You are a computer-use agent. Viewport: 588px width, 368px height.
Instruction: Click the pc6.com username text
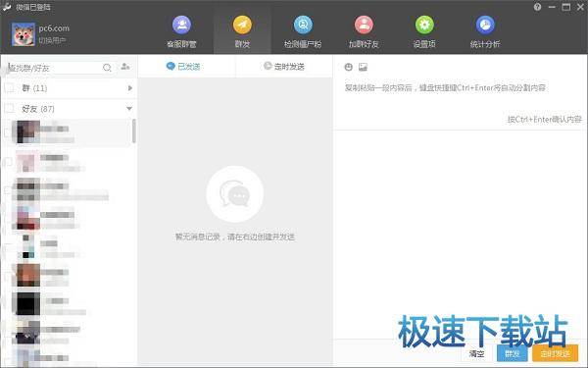tap(54, 28)
